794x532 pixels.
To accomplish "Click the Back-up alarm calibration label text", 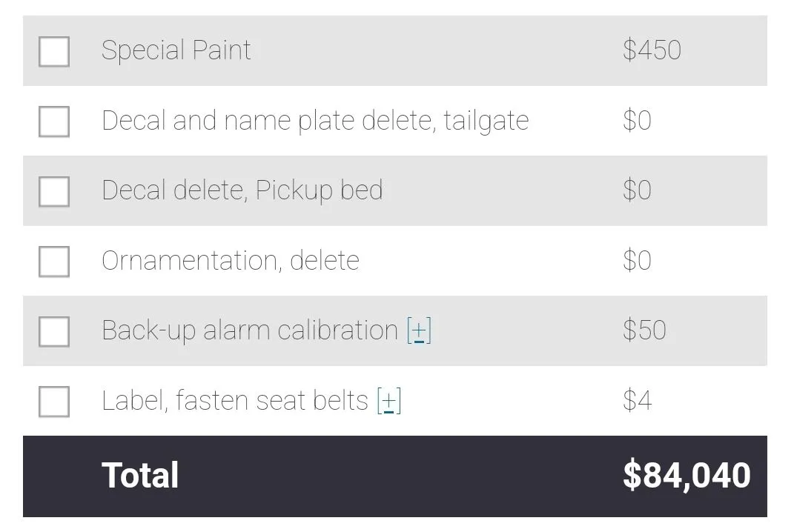I will tap(250, 330).
